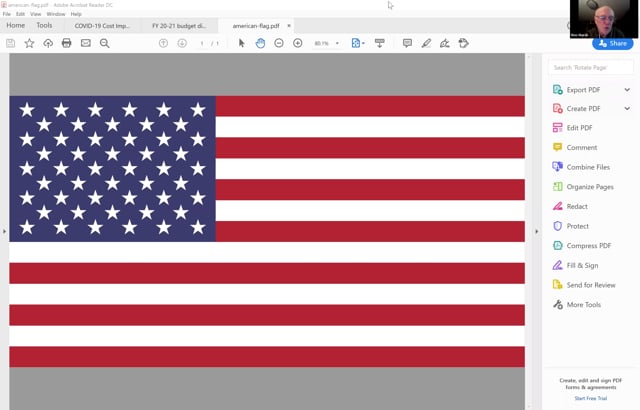Expand Export PDF chevron
The height and width of the screenshot is (410, 640).
click(x=627, y=90)
